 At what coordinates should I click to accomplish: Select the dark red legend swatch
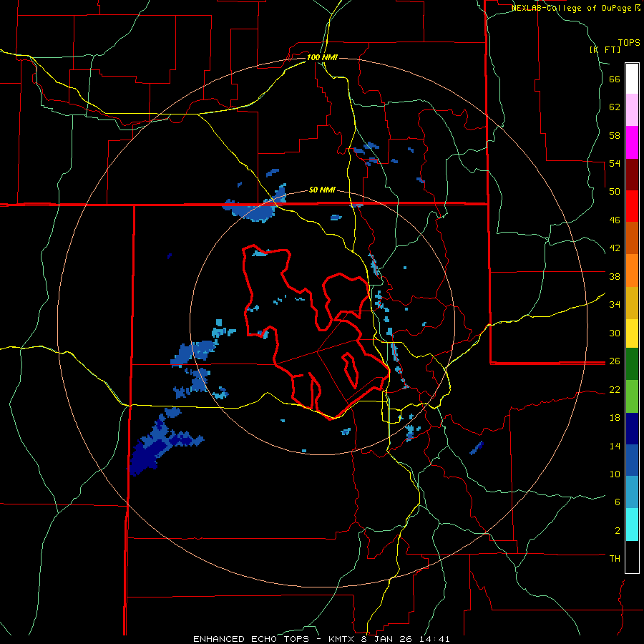[x=632, y=174]
